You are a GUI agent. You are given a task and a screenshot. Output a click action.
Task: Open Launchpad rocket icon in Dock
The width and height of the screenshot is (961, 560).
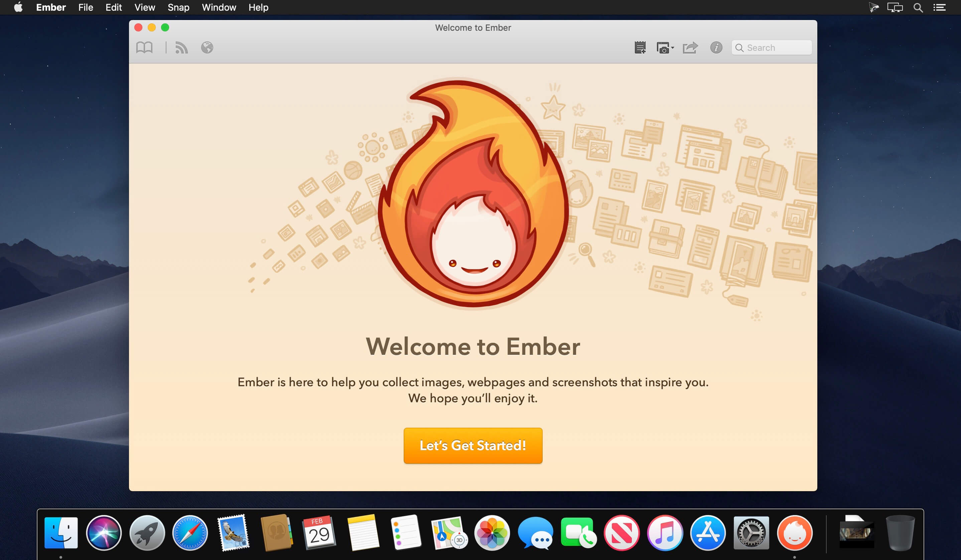pyautogui.click(x=147, y=533)
